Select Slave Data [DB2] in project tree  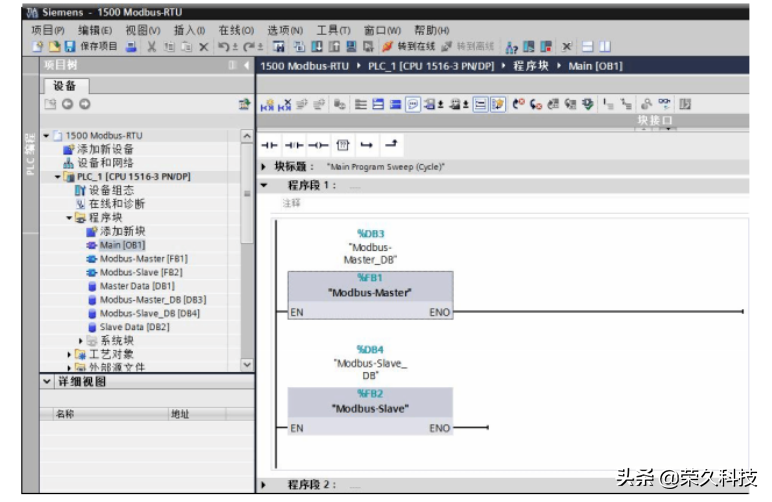point(134,327)
